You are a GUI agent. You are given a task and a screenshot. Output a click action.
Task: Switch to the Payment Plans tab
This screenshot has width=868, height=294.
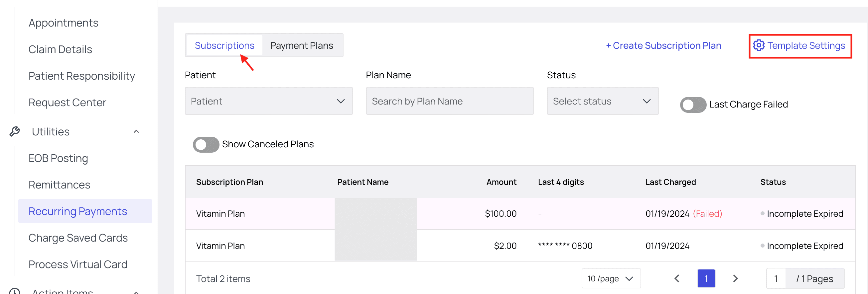(x=302, y=45)
